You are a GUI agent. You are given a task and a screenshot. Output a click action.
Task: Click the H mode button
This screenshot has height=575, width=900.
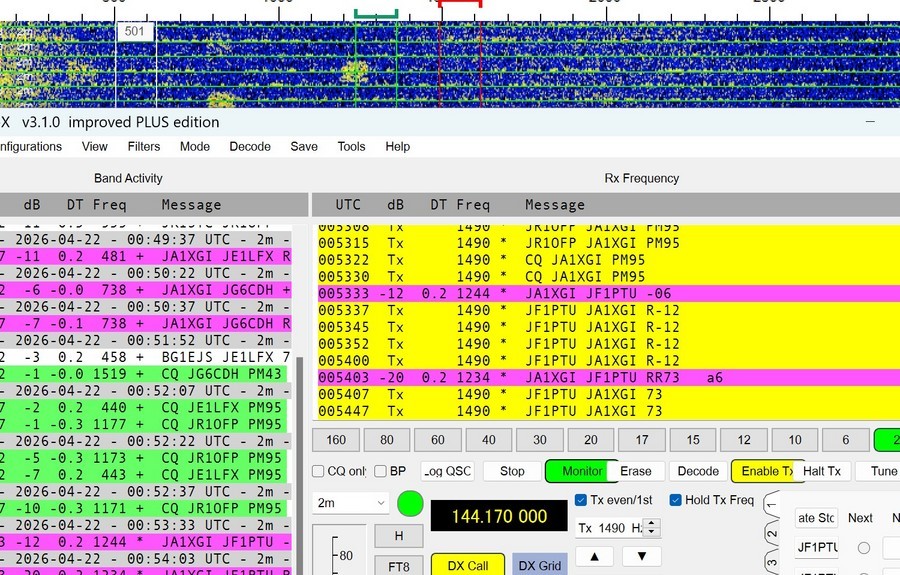pos(399,536)
